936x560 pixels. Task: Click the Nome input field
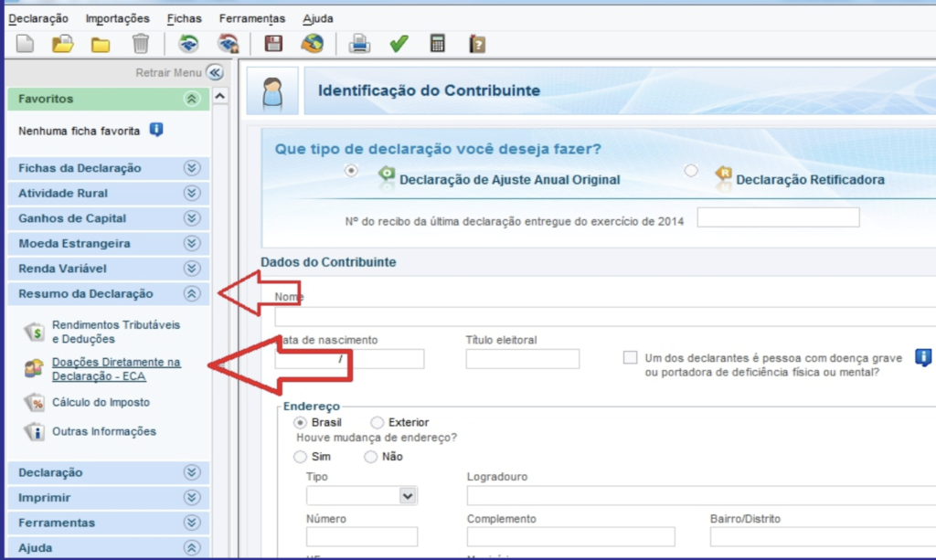click(605, 317)
